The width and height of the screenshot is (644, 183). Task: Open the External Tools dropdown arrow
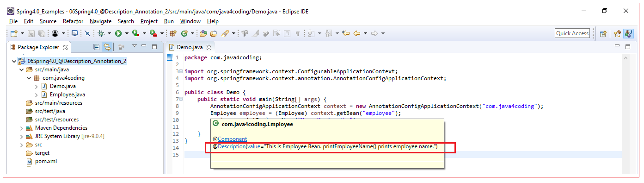pos(162,33)
